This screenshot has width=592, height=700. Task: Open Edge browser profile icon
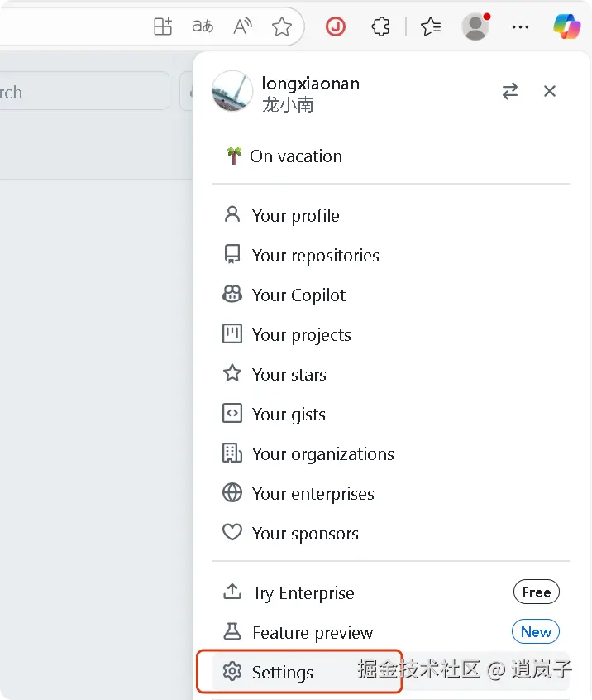pyautogui.click(x=475, y=26)
